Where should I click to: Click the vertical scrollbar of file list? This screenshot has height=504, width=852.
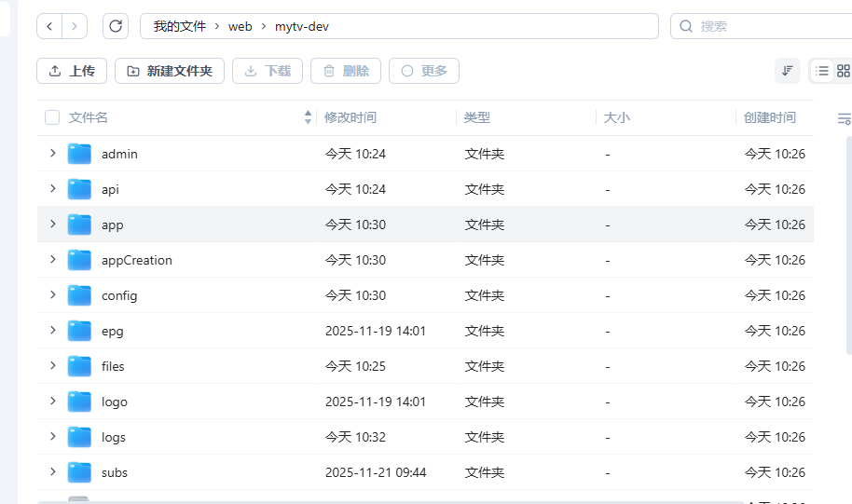pos(849,244)
